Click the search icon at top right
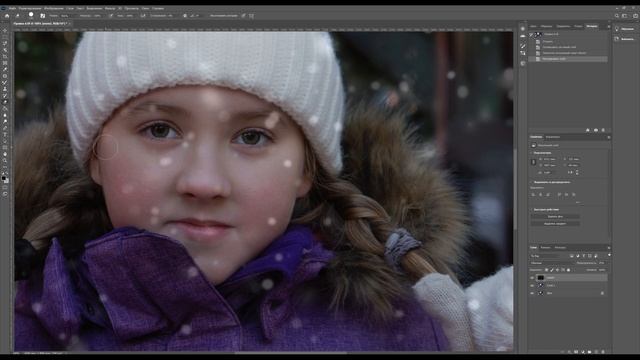The image size is (640, 360). coord(617,16)
